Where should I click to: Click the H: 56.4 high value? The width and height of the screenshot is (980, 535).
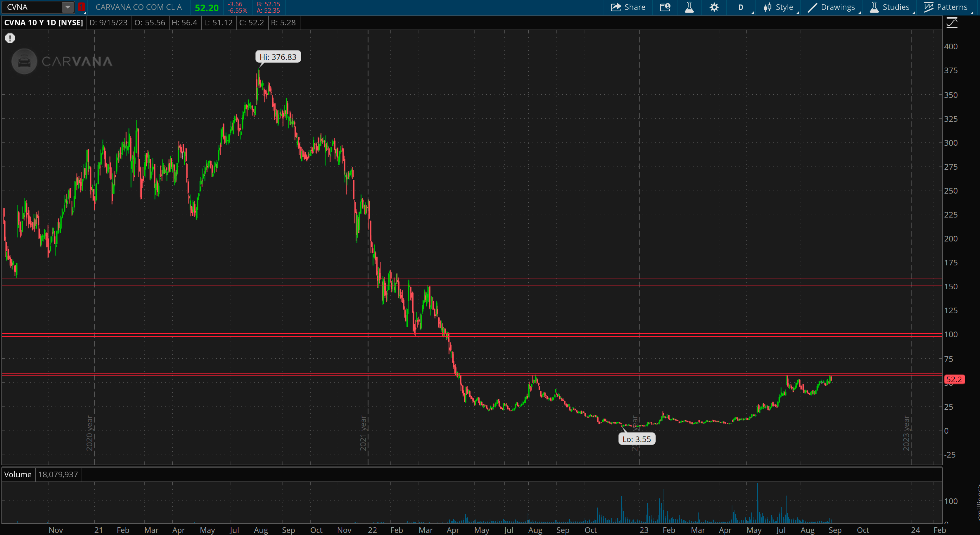coord(185,23)
